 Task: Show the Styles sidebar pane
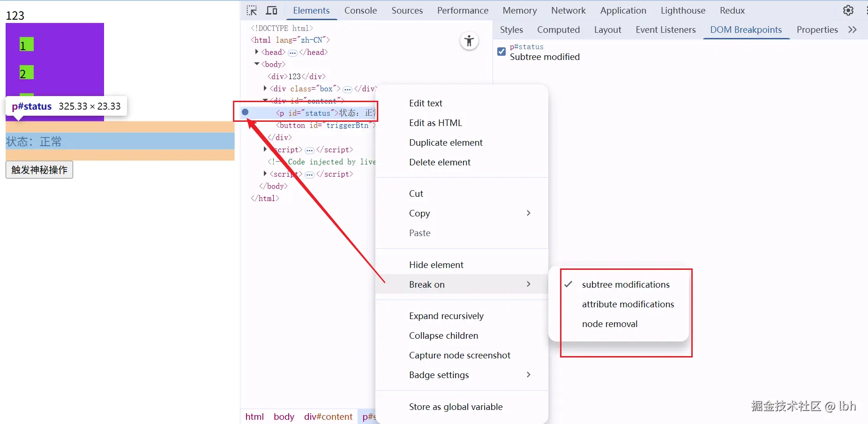coord(511,30)
